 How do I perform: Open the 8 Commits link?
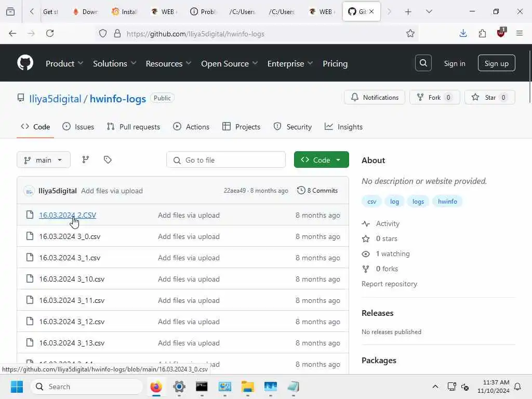[x=317, y=190]
